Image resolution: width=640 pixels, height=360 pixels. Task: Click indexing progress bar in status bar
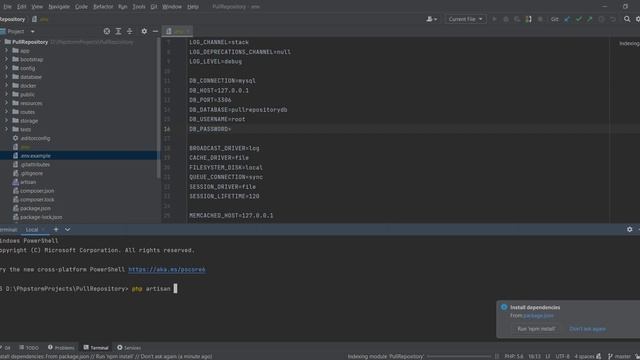click(459, 356)
